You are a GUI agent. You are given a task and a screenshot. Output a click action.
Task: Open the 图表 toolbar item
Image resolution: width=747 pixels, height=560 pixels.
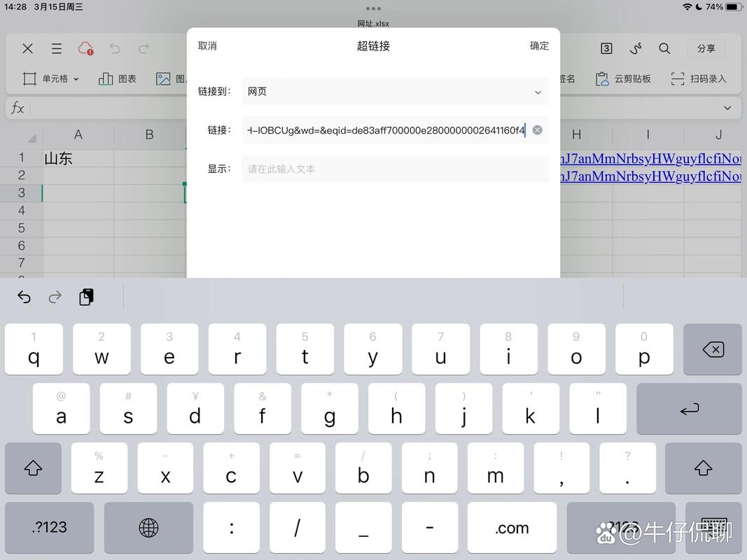coord(118,79)
